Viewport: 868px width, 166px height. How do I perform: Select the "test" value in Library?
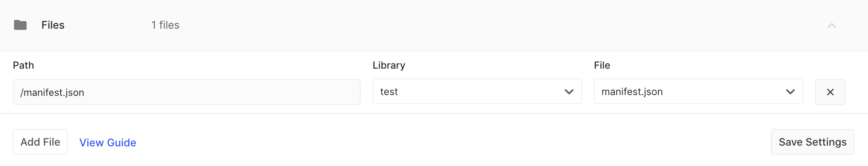coord(389,92)
